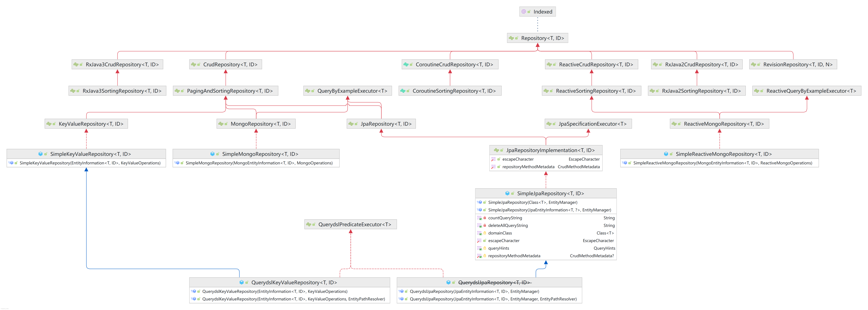Viewport: 868px width, 310px height.
Task: Select the CoroutineCrudRepository interface icon
Action: coord(406,64)
